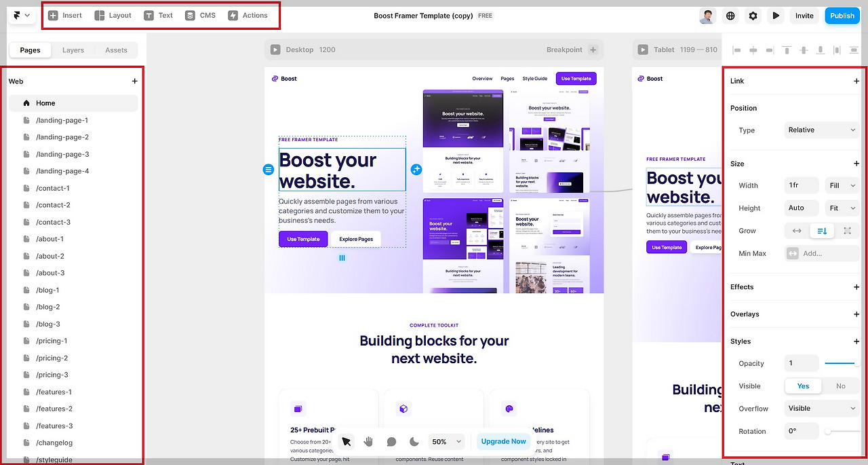Image resolution: width=868 pixels, height=465 pixels.
Task: Open the Layout menu
Action: tap(113, 15)
